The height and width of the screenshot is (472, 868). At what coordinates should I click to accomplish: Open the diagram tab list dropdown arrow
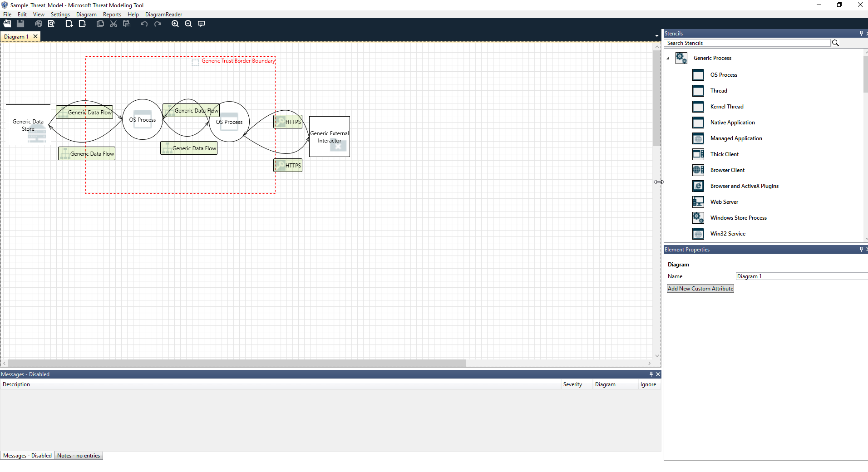coord(656,36)
